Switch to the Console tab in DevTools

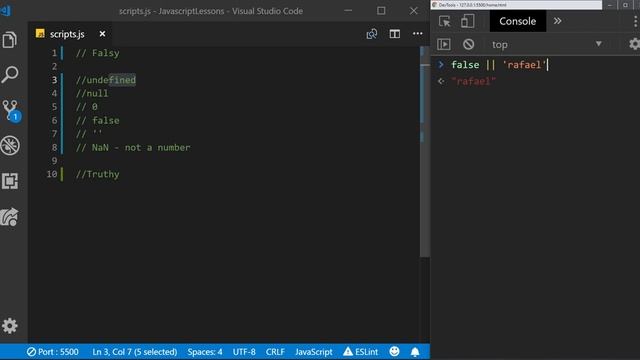pyautogui.click(x=518, y=21)
